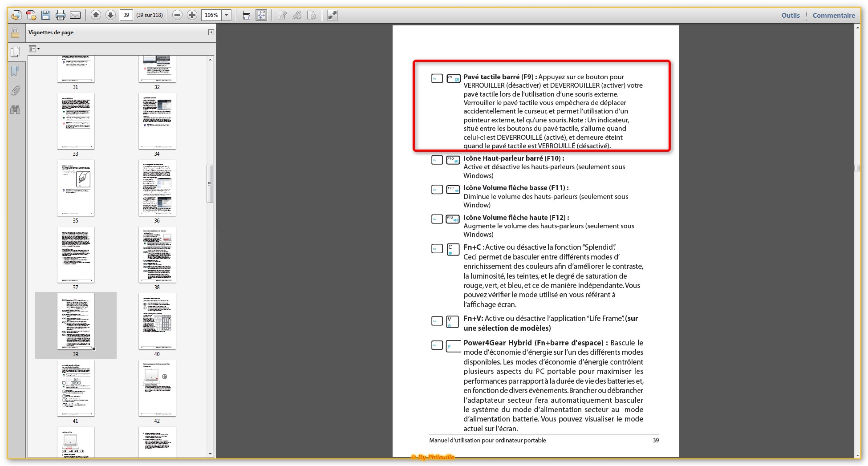This screenshot has width=868, height=466.
Task: Open the bookmarks panel
Action: (x=15, y=71)
